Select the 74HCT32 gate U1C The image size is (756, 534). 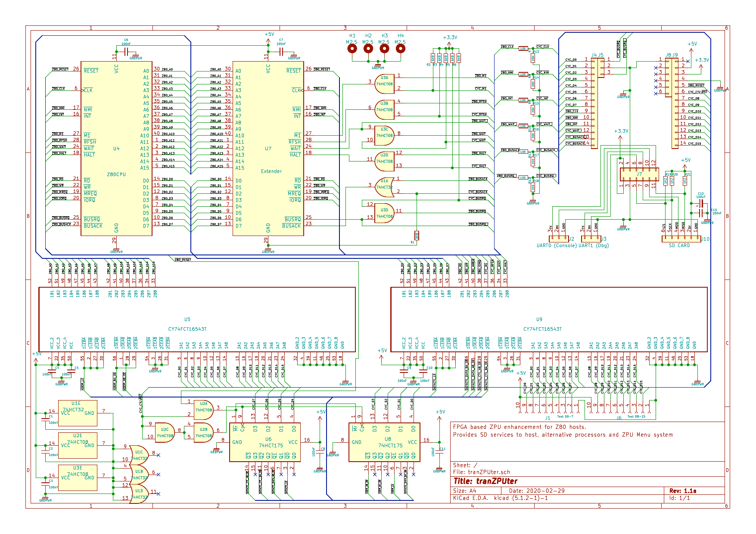click(x=139, y=453)
